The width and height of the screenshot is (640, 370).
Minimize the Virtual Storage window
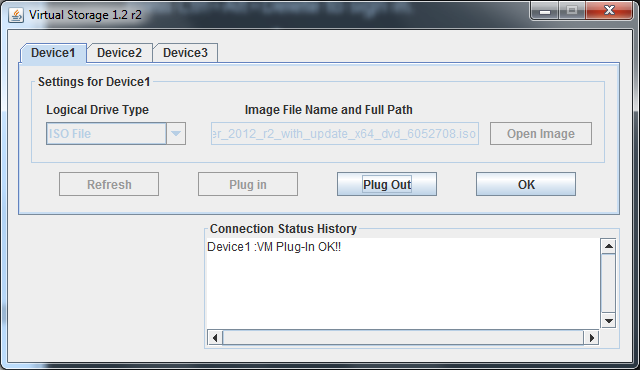point(544,11)
